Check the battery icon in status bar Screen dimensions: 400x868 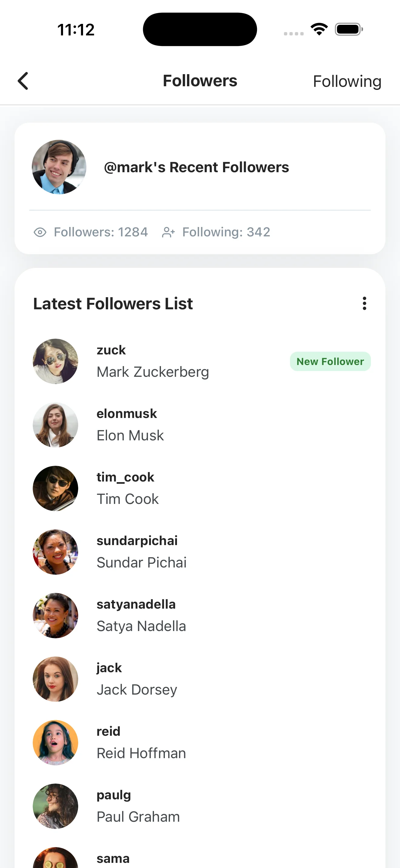coord(349,29)
